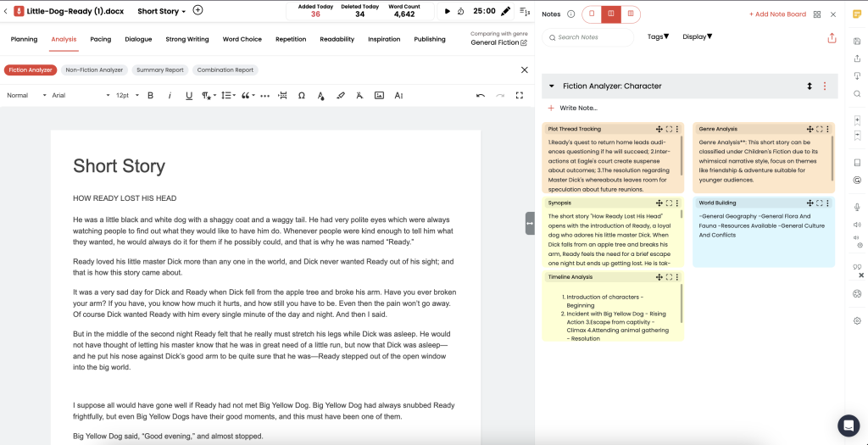Open the Tags dropdown in Notes
868x445 pixels.
(x=658, y=37)
